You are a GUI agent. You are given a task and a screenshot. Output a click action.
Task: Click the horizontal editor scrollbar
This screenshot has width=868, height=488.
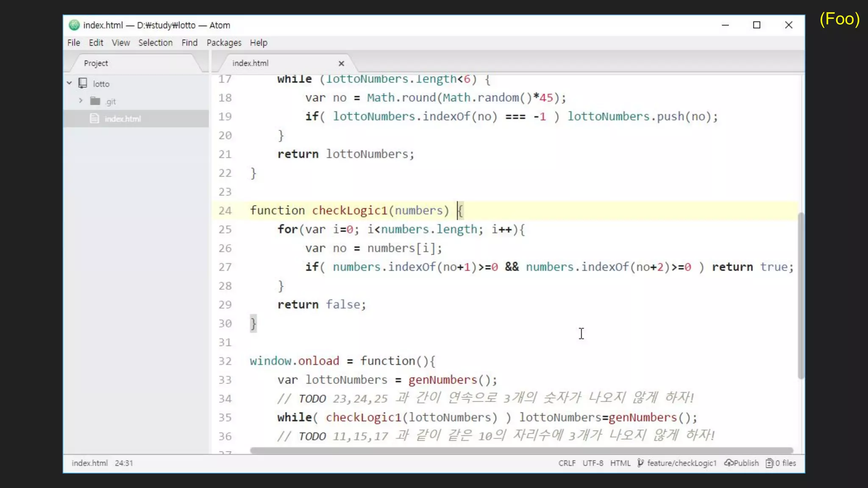point(521,451)
